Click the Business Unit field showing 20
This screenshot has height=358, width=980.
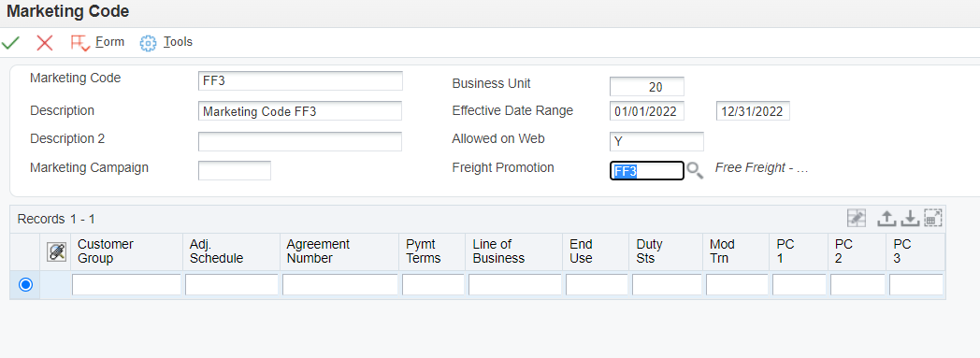point(647,86)
